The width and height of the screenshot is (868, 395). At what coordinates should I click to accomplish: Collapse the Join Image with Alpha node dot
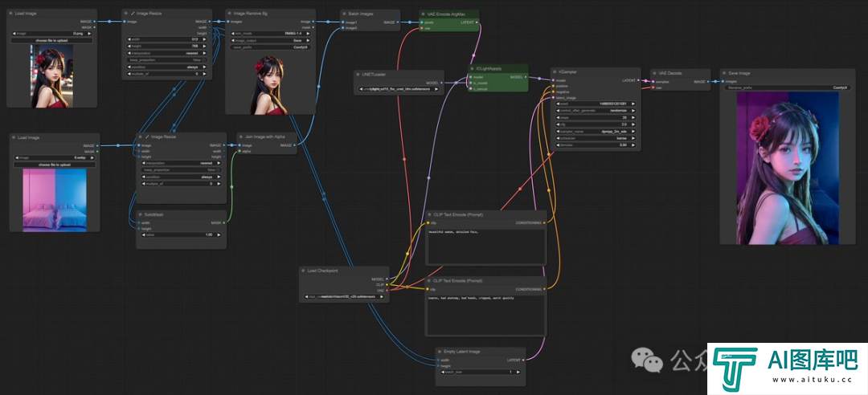pyautogui.click(x=241, y=136)
